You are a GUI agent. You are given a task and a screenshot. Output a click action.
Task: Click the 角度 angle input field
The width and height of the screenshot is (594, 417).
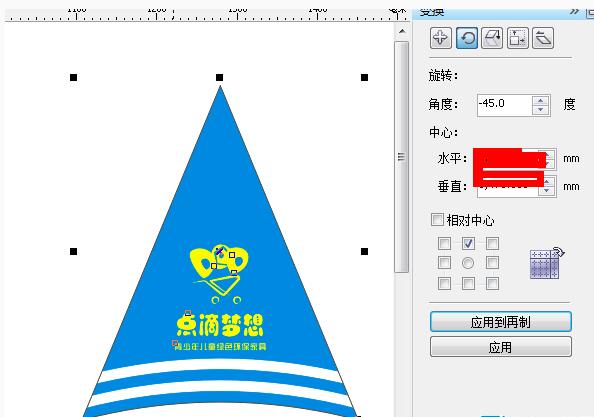click(504, 105)
